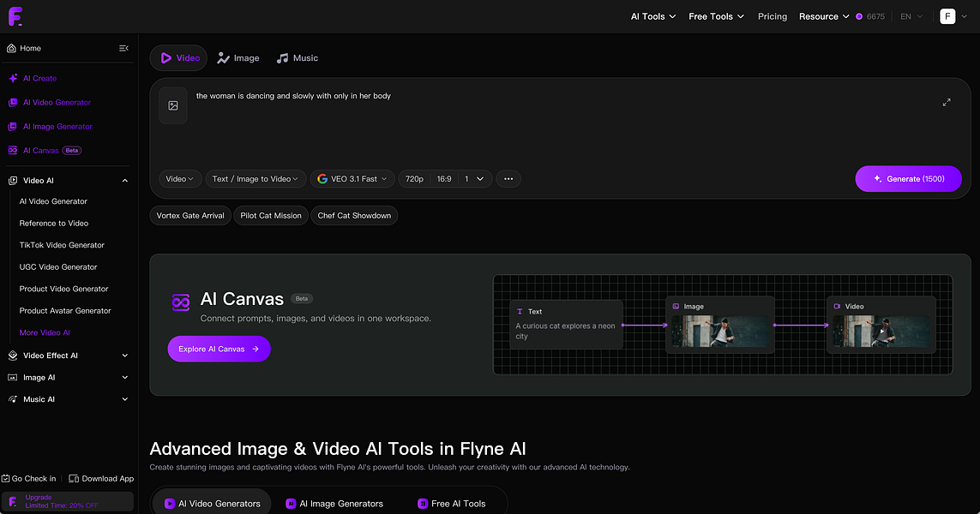Click into the prompt text field
The height and width of the screenshot is (514, 980).
coord(562,122)
